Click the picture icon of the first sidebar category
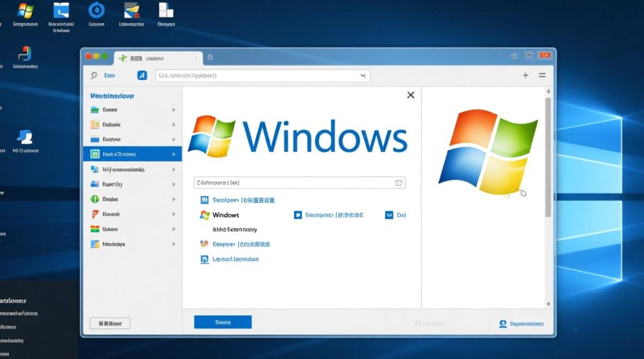Viewport: 644px width, 359px height. point(94,109)
